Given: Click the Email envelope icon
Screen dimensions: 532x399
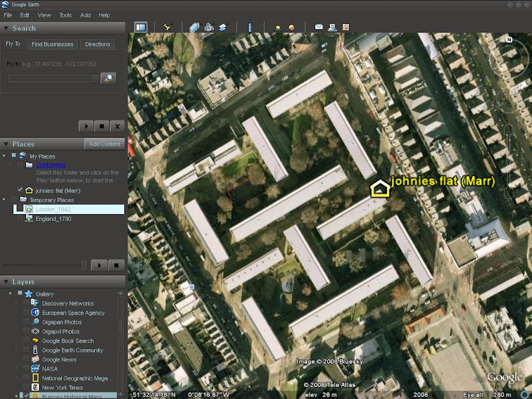Looking at the screenshot, I should tap(319, 27).
